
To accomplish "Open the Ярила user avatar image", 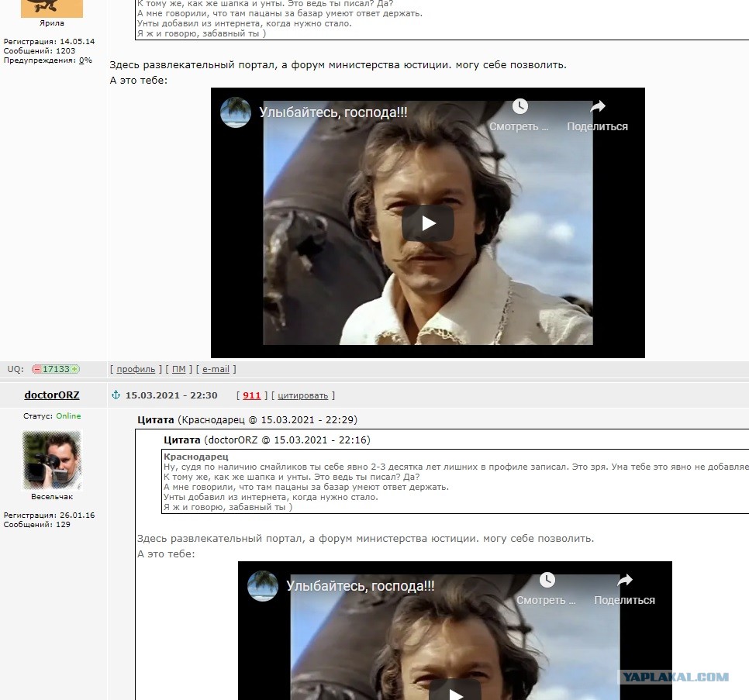I will [52, 9].
